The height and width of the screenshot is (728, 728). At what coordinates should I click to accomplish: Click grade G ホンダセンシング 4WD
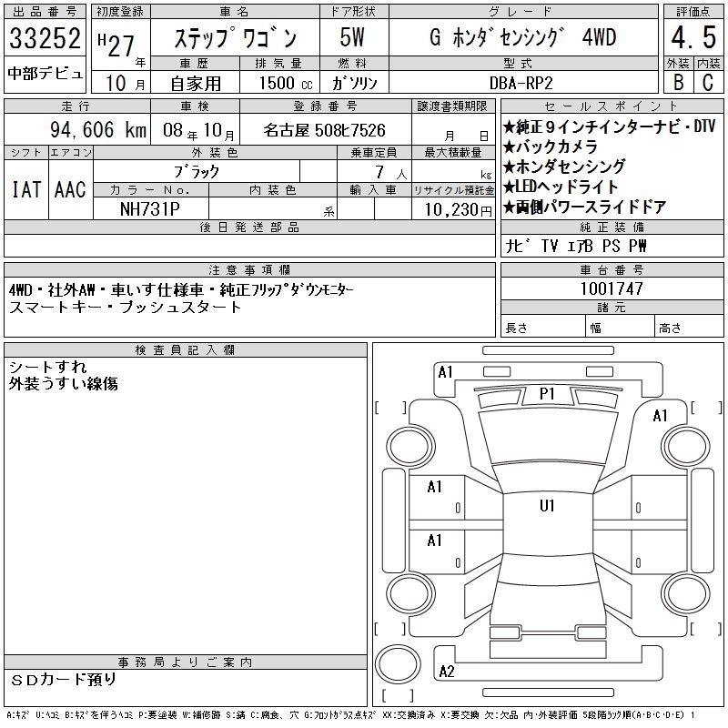pos(522,37)
